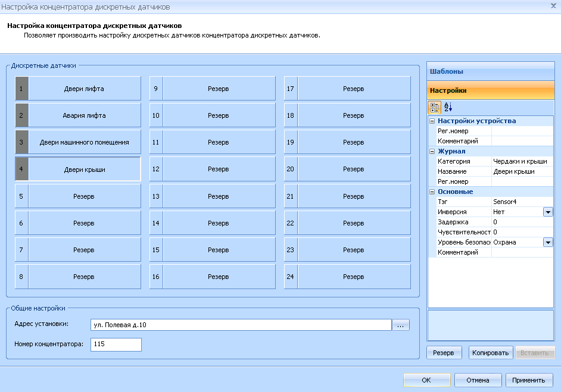Sort properties alphabetically
This screenshot has height=392, width=561.
(448, 107)
